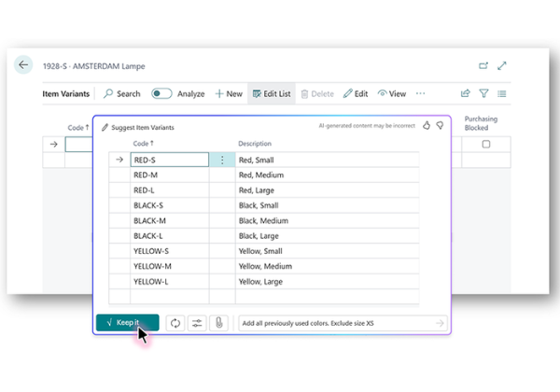This screenshot has width=560, height=392.
Task: Click Search in the action bar
Action: [122, 93]
